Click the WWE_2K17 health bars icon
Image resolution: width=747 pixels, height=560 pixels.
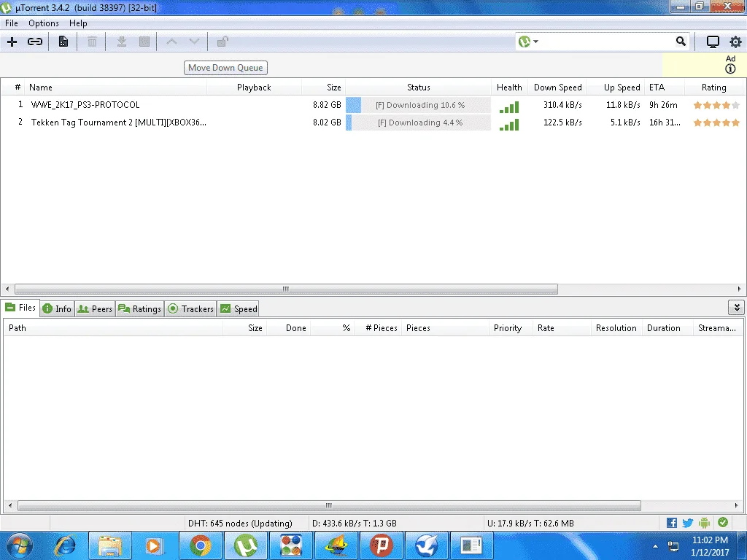(x=508, y=107)
